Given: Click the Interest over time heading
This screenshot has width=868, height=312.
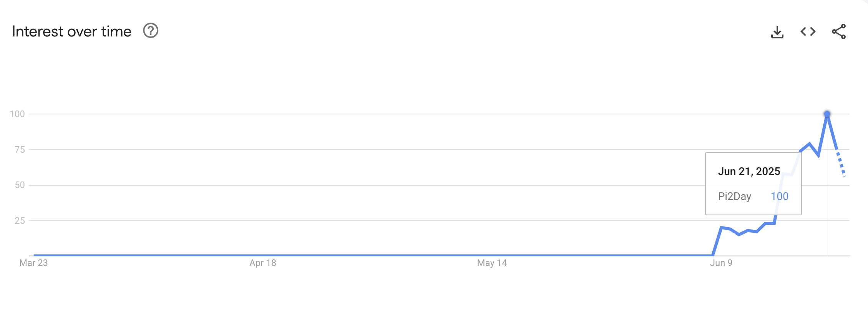Looking at the screenshot, I should 71,31.
